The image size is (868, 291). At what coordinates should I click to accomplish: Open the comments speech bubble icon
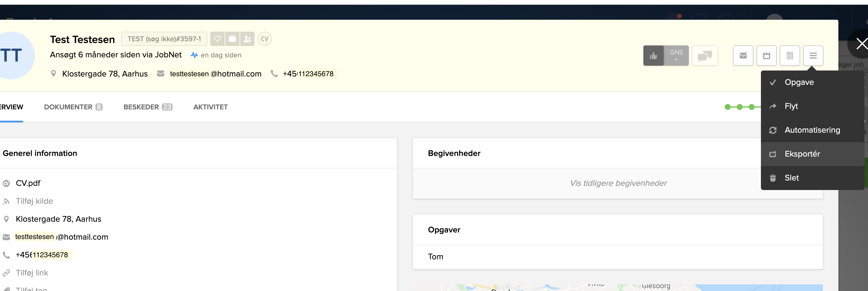pyautogui.click(x=705, y=56)
